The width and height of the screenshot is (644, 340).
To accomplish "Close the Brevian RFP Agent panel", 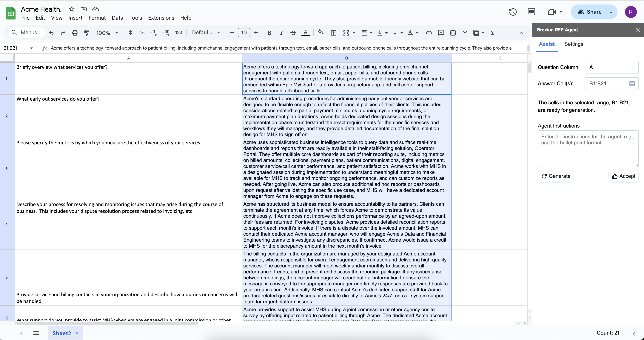I will (637, 30).
